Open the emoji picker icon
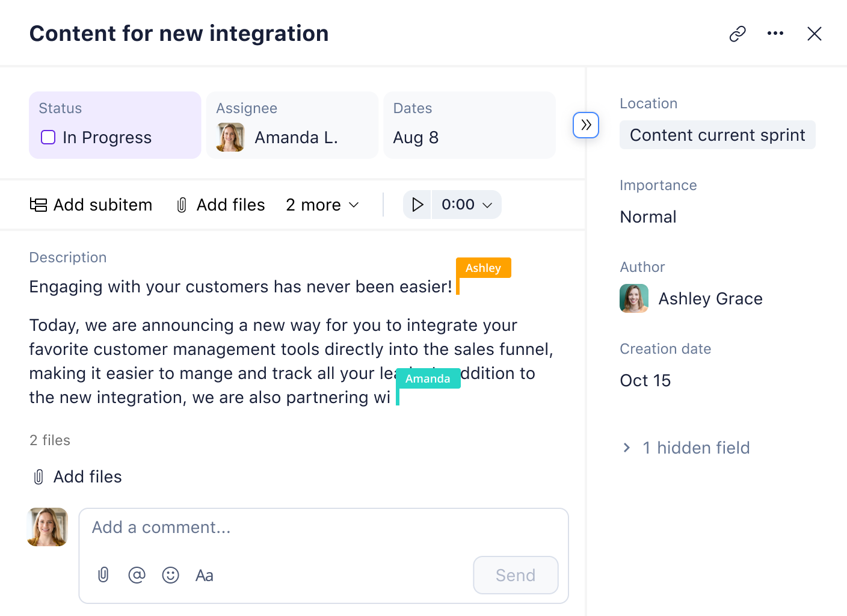The image size is (847, 616). [x=170, y=575]
